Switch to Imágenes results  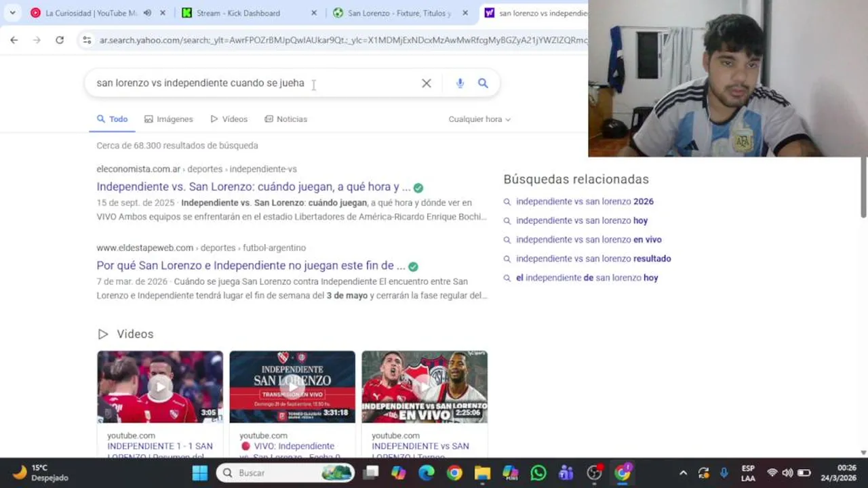pos(169,119)
